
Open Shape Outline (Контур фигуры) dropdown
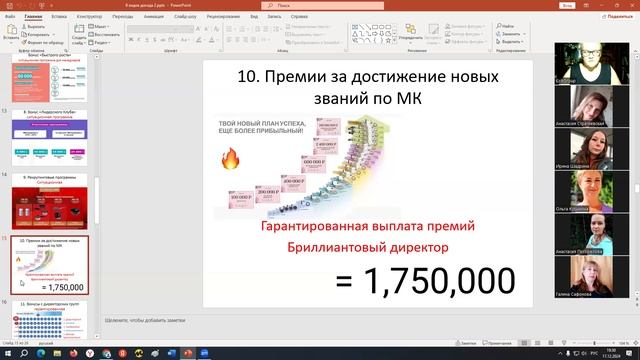click(x=465, y=34)
